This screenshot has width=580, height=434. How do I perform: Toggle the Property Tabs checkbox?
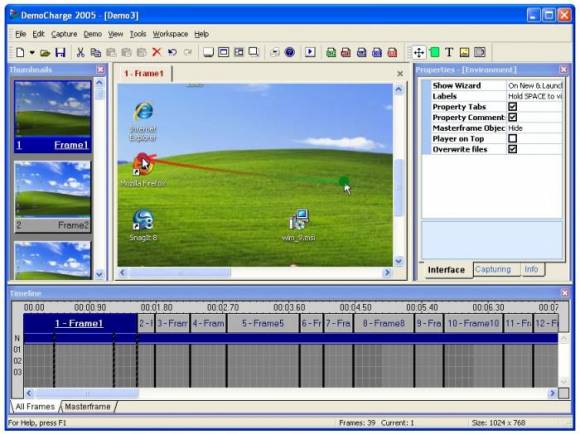(512, 107)
